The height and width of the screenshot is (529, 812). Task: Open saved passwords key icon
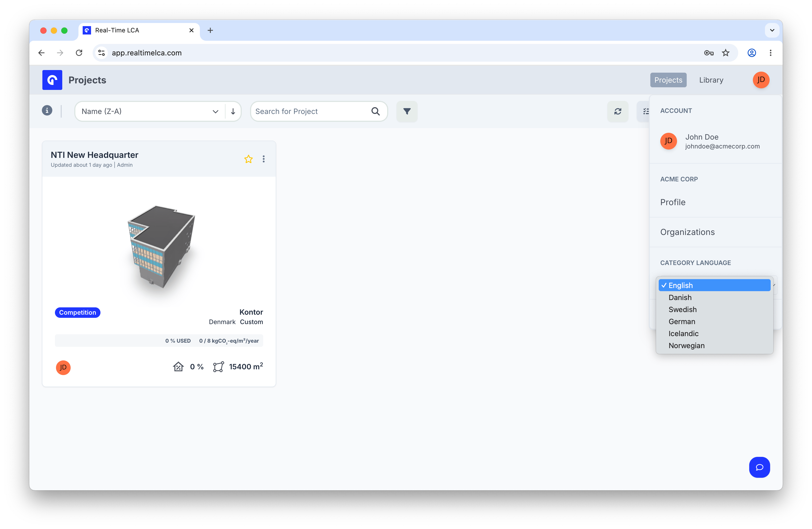point(709,53)
